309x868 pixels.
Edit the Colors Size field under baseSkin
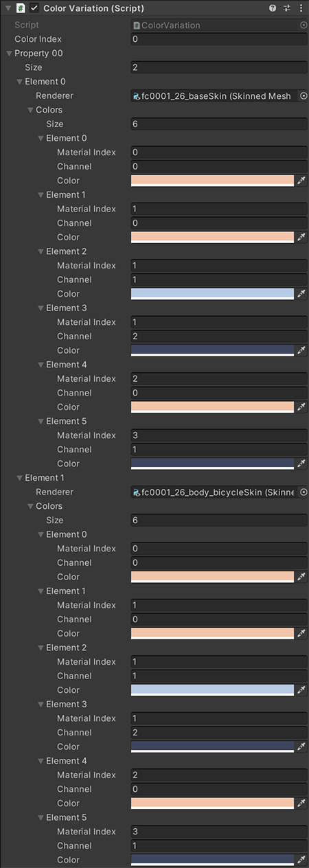click(x=219, y=124)
